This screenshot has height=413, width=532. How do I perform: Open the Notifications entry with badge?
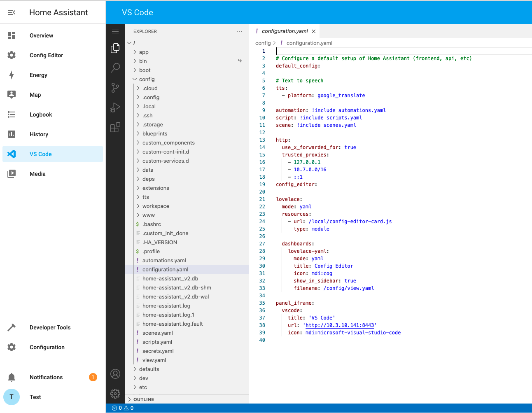pos(53,377)
